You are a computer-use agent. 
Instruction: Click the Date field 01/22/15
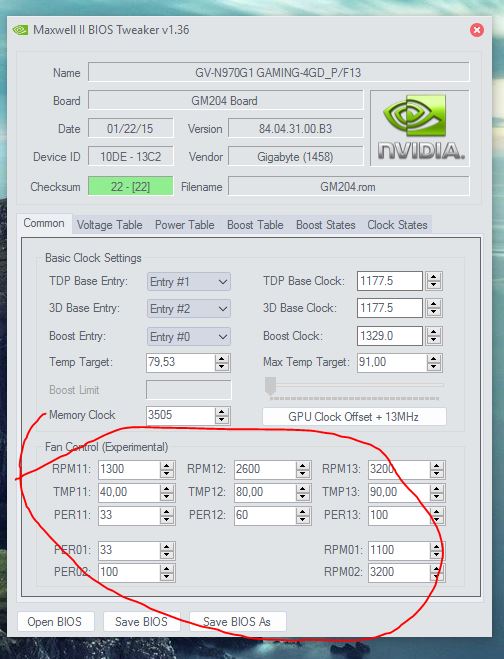tap(130, 128)
